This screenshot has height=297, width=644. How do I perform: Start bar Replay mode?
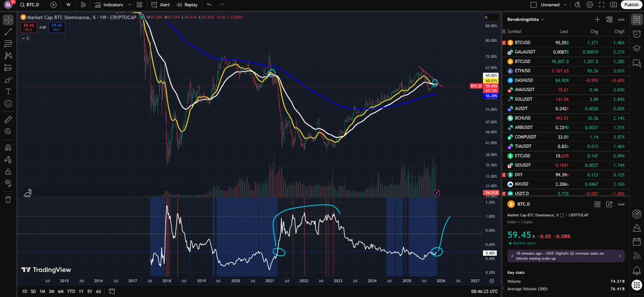pyautogui.click(x=187, y=5)
